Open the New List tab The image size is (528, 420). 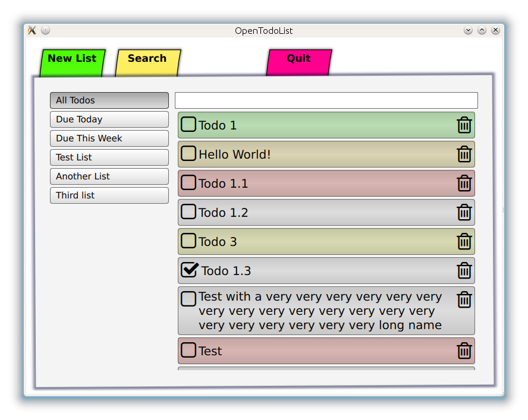[x=73, y=63]
